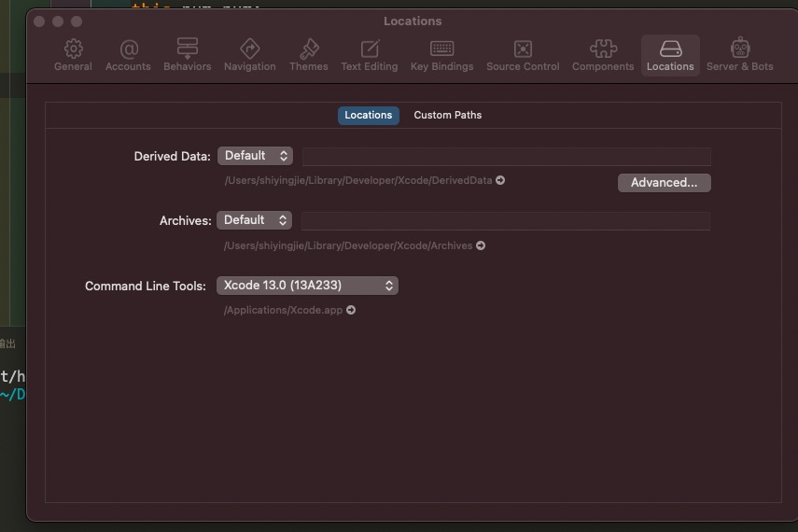Open the Text Editing preferences pane
The image size is (798, 532).
369,55
